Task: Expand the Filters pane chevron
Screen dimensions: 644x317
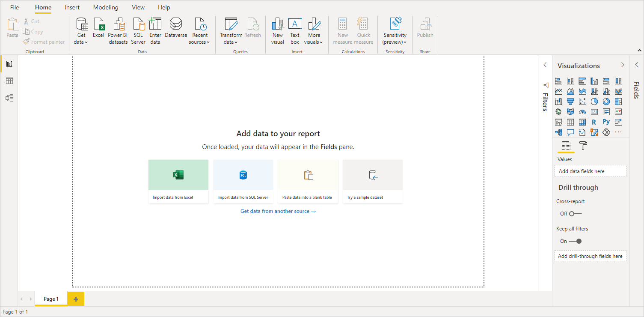Action: coord(545,65)
